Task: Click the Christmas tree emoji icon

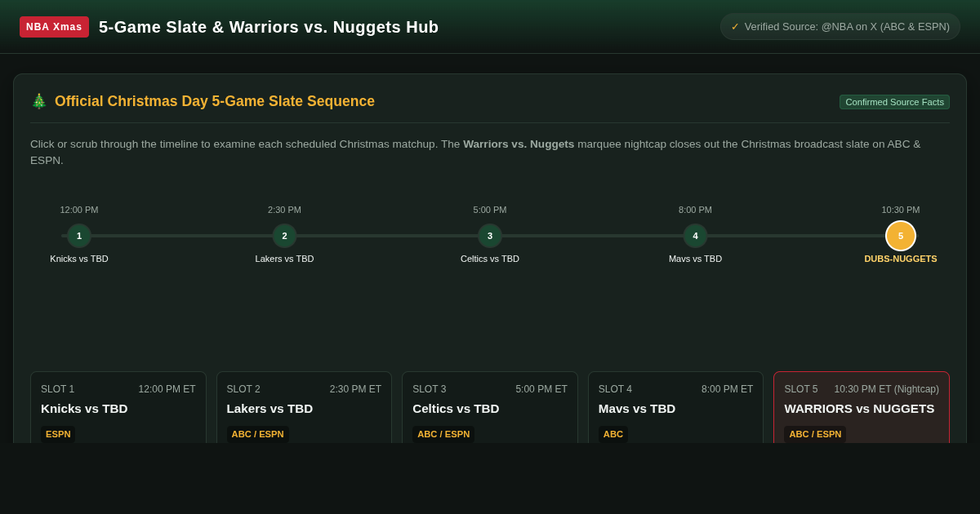Action: 39,101
